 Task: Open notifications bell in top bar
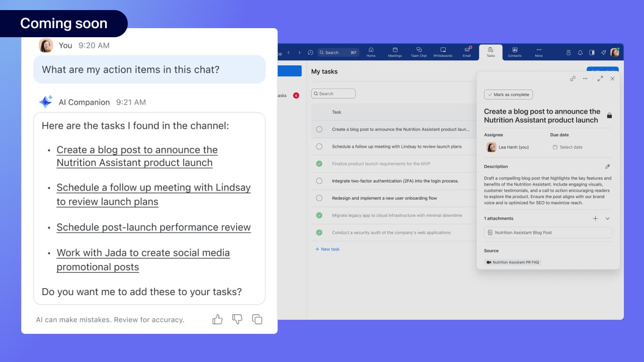580,52
